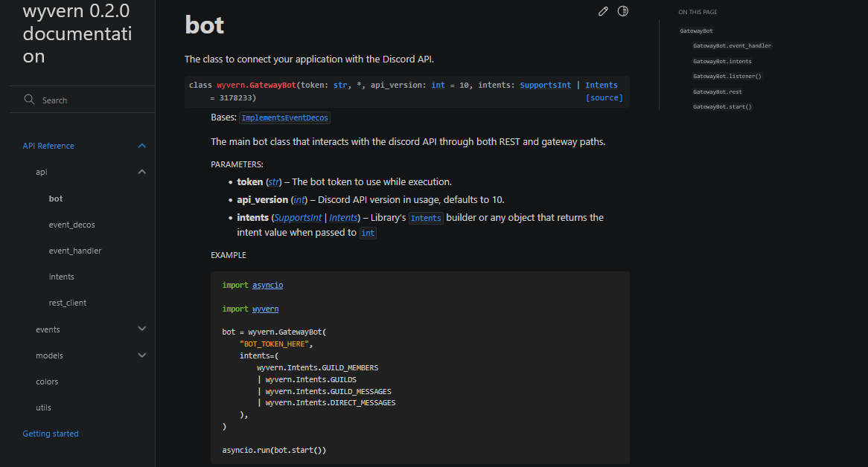Follow the ImplementsEventDecos base class link

284,117
